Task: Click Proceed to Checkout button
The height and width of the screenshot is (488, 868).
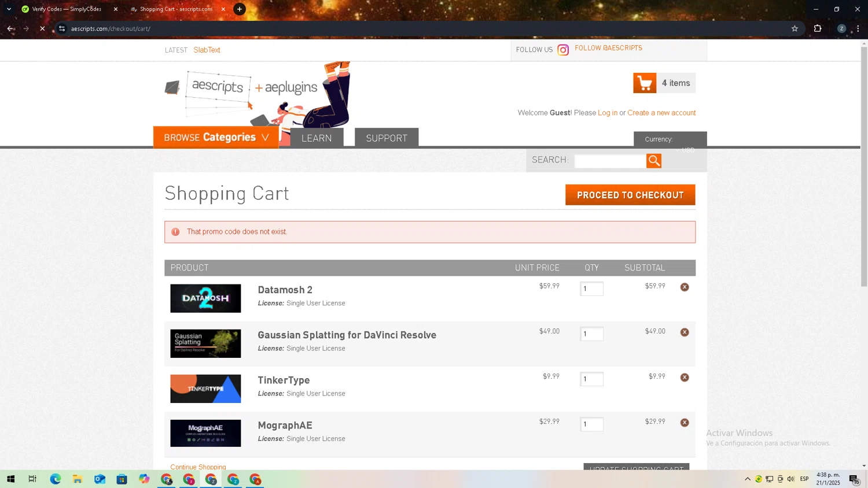Action: pyautogui.click(x=630, y=195)
